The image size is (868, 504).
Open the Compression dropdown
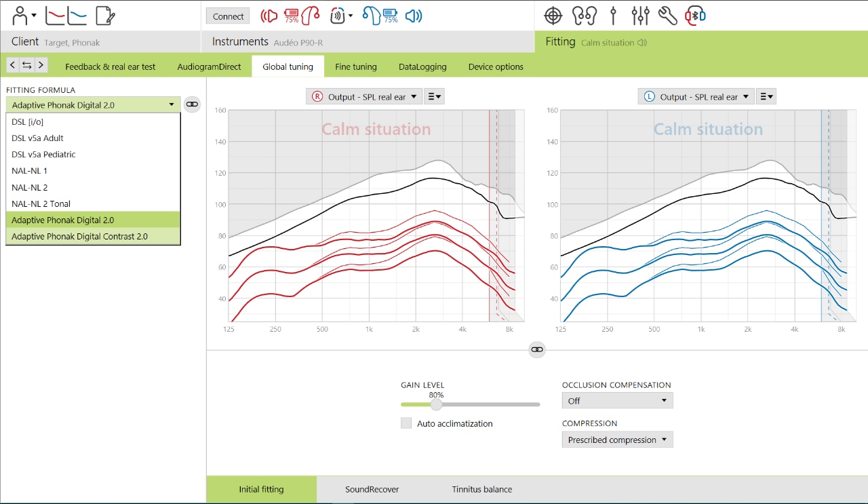(616, 439)
